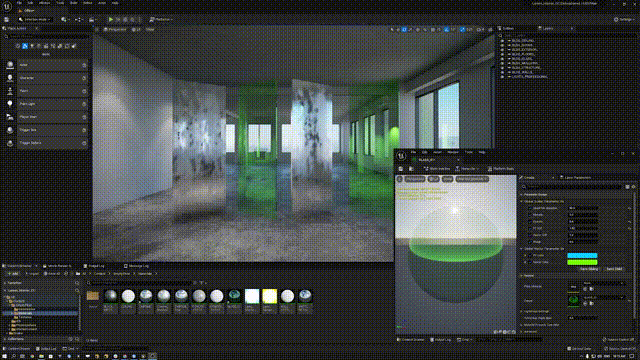
Task: Click the Trigger Box icon
Action: [10, 130]
